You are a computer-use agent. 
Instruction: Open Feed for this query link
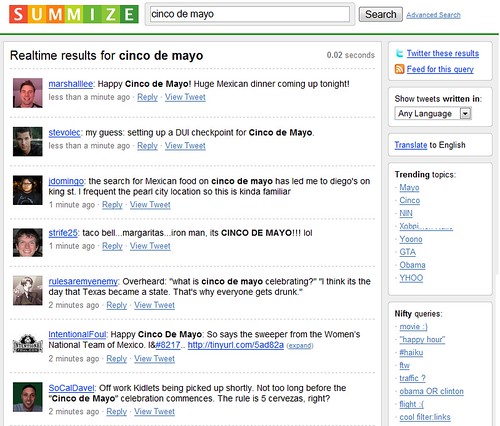[440, 69]
